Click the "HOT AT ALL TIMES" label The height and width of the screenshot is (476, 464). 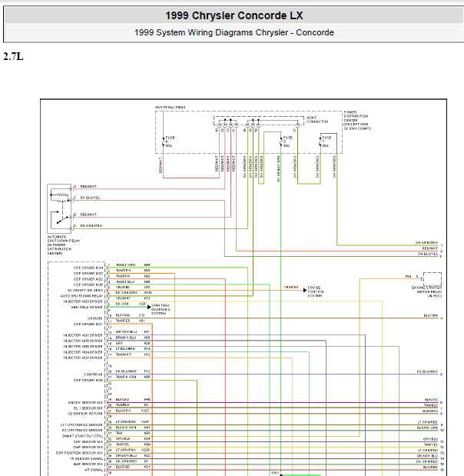coord(170,107)
